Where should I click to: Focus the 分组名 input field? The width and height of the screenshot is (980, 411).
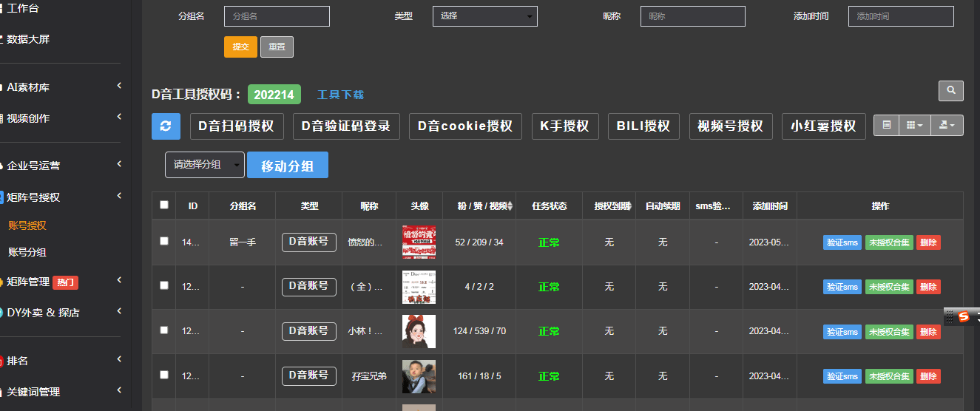[277, 16]
